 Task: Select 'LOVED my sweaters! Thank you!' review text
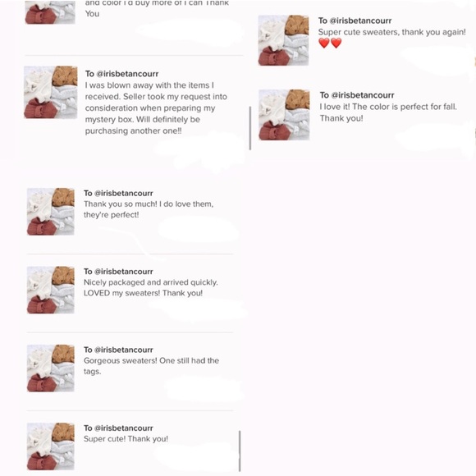tap(143, 293)
